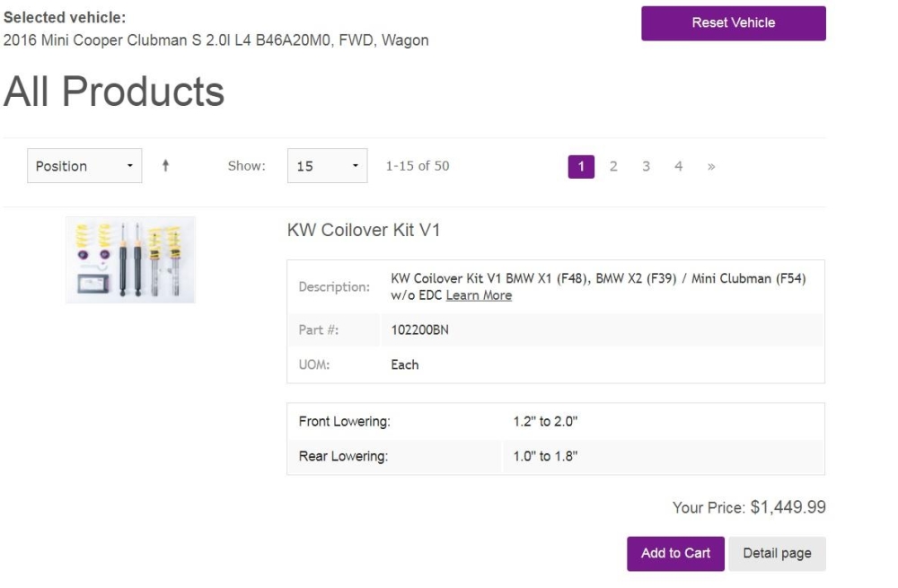
Task: Select part number 102200BN text
Action: [x=419, y=329]
